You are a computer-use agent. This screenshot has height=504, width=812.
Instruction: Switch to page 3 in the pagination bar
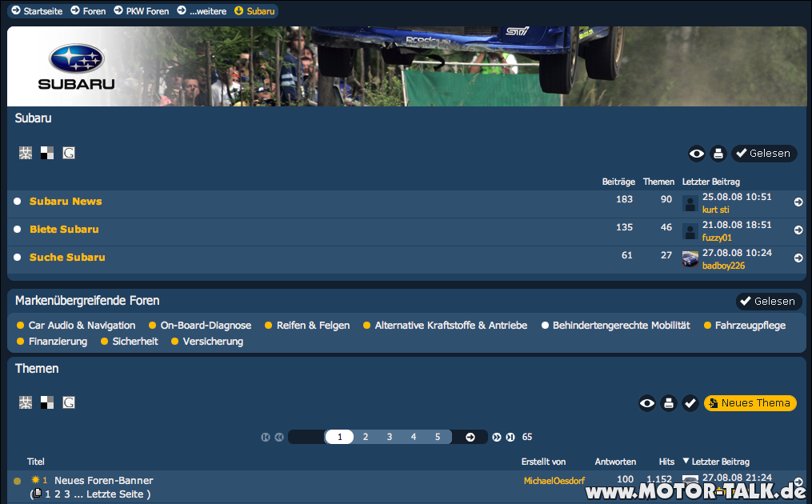coord(390,437)
